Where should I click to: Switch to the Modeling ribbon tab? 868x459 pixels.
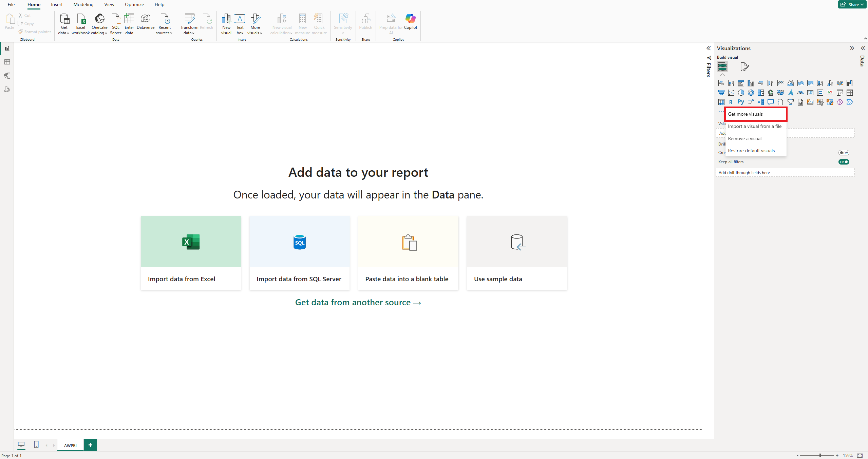(83, 4)
